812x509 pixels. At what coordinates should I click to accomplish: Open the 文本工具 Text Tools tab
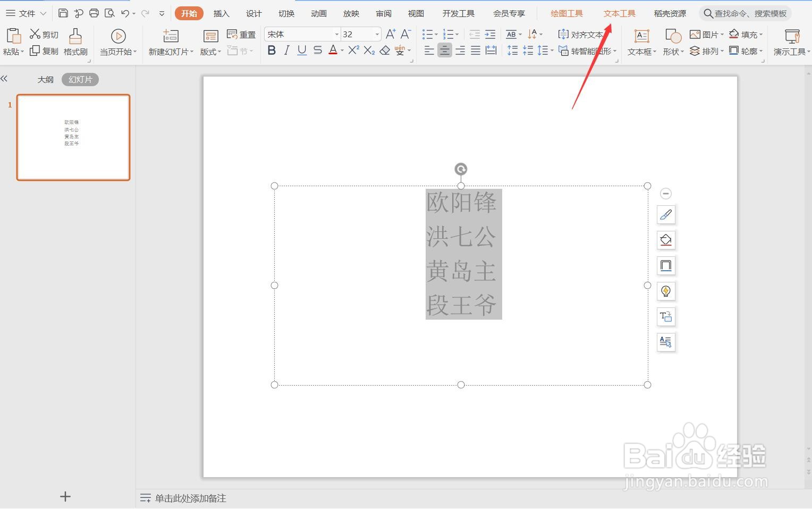[619, 13]
